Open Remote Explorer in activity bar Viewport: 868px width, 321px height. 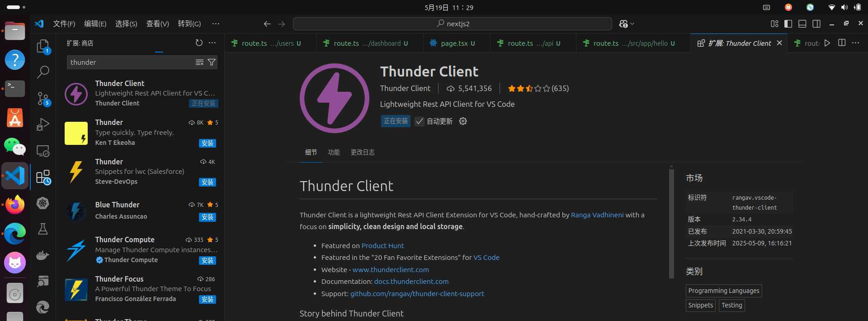click(43, 151)
